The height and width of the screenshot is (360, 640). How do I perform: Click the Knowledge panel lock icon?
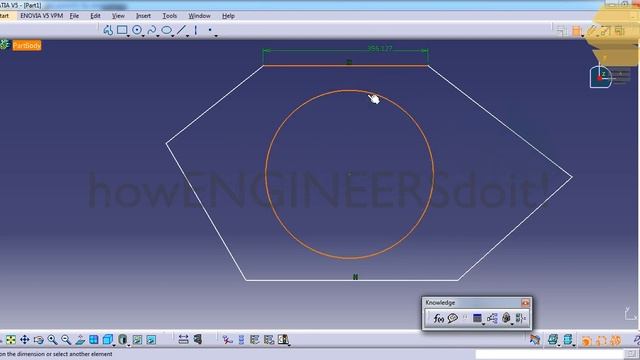coord(506,318)
